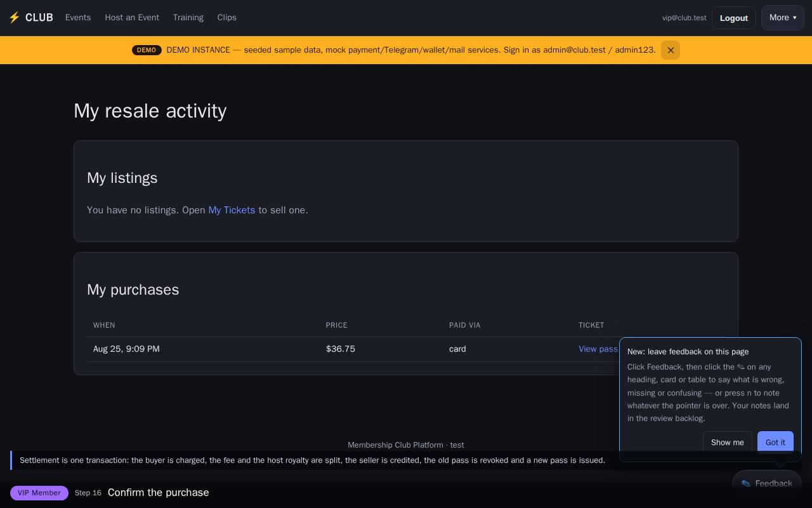Open the Clips section

[x=226, y=18]
